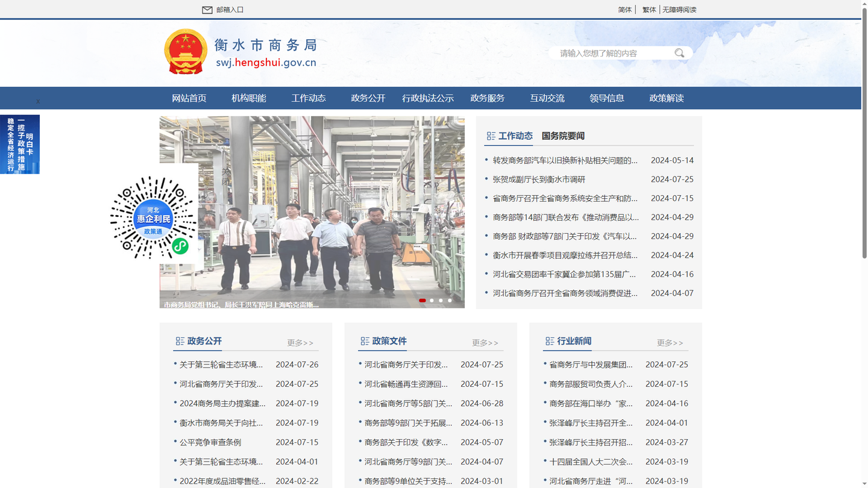Open news 转发商务部汽车以旧换新补贴相关问题
868x488 pixels.
565,160
